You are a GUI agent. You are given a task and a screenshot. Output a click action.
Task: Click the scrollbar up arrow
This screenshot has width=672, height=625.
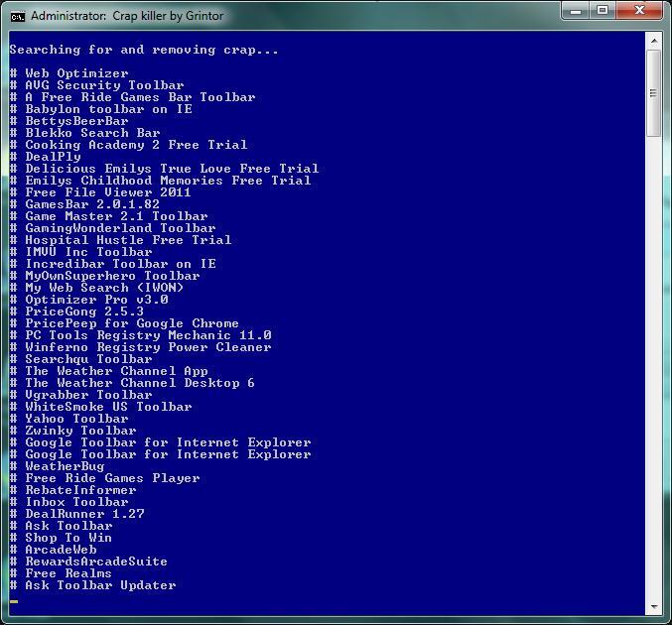pyautogui.click(x=654, y=41)
